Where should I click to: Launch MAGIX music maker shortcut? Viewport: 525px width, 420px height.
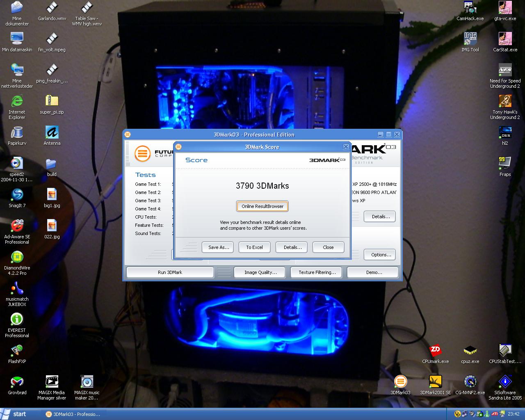click(x=87, y=382)
